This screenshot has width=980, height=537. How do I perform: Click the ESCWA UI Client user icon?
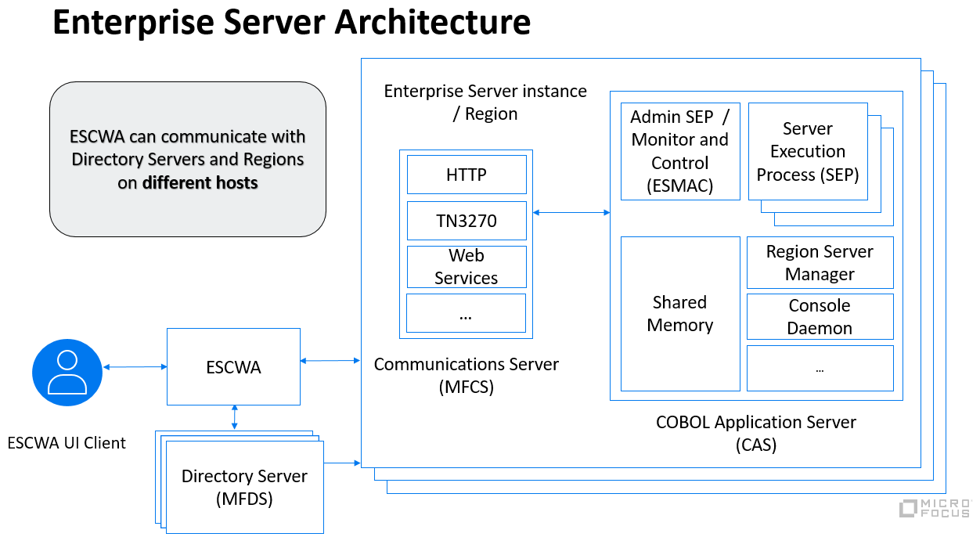tap(67, 372)
